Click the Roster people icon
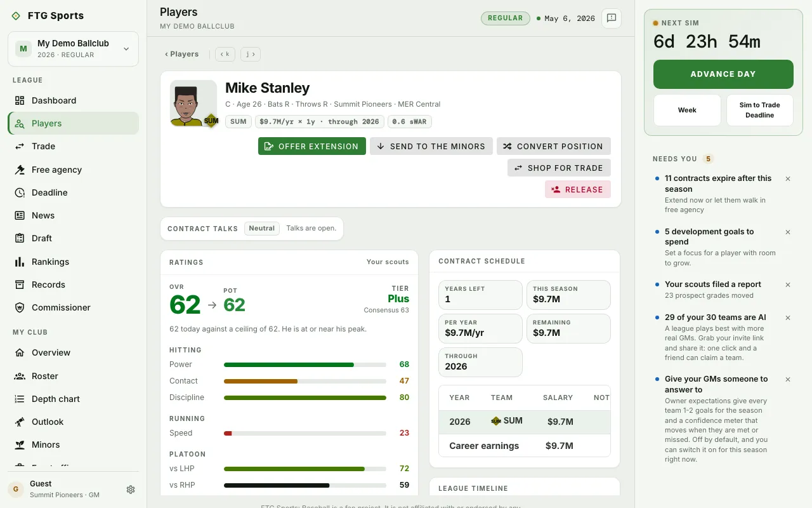This screenshot has width=812, height=508. [x=20, y=376]
